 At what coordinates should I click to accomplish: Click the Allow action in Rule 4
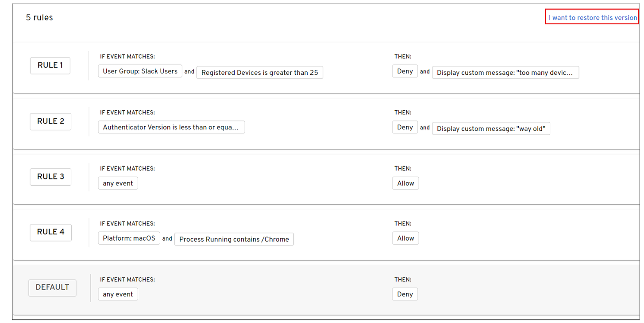405,238
